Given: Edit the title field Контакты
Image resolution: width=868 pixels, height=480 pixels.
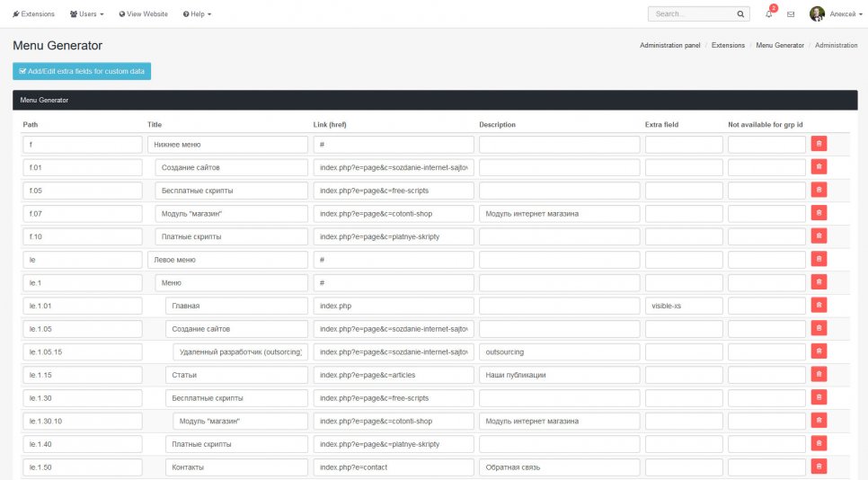Looking at the screenshot, I should coord(236,467).
